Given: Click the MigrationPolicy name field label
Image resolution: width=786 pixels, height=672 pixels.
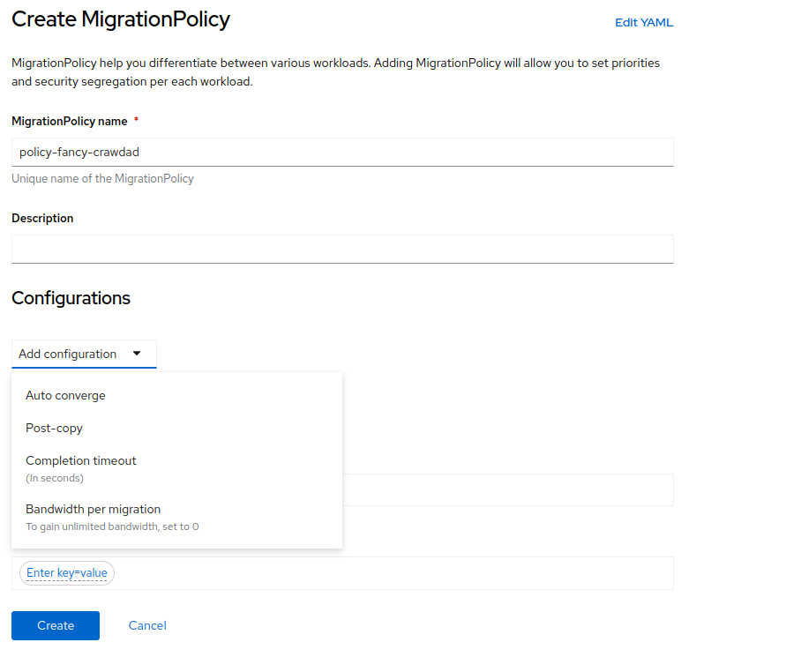Looking at the screenshot, I should tap(69, 122).
